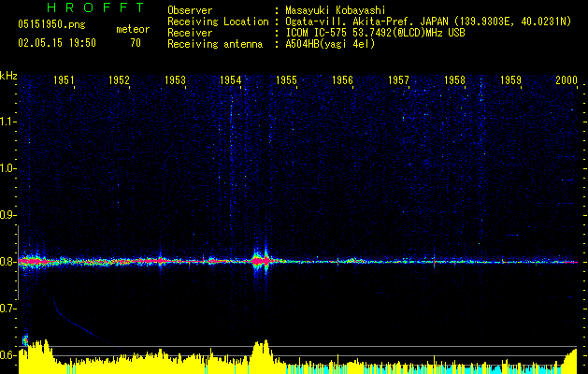Viewport: 588px width, 374px height.
Task: Click the 1958 time marker
Action: 454,80
